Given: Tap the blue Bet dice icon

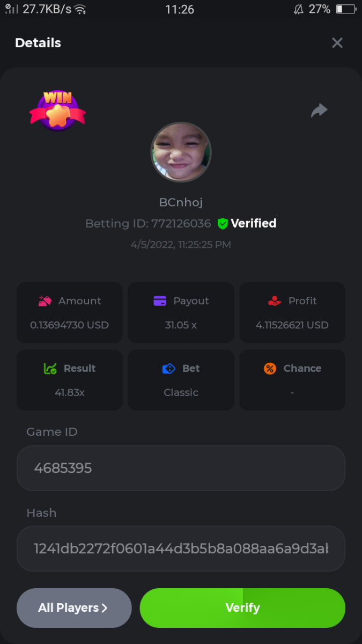Looking at the screenshot, I should [169, 369].
